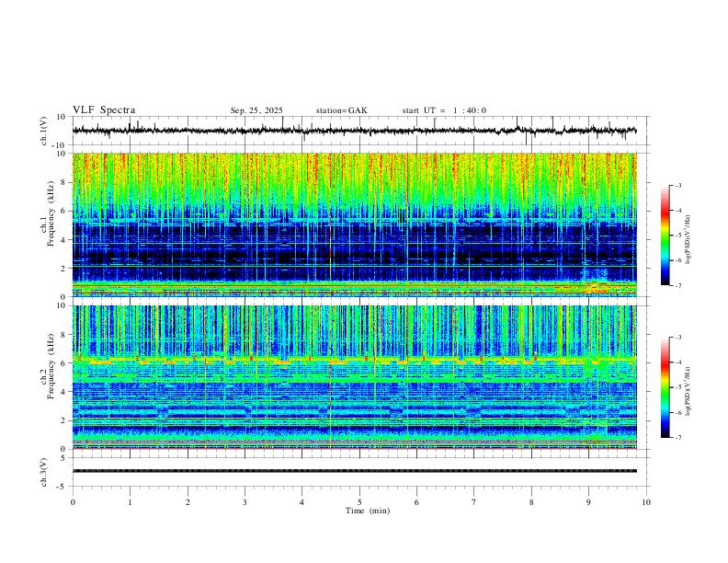Click the "8" frequency tick of ch.1 spectrogram
The width and height of the screenshot is (728, 563).
(63, 182)
